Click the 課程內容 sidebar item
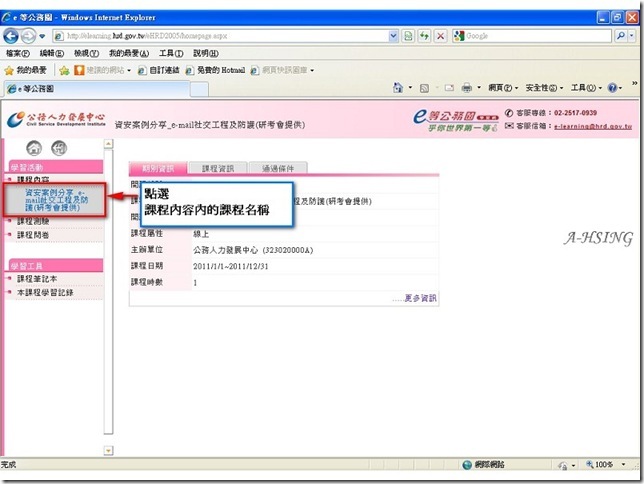644x484 pixels. tap(33, 180)
